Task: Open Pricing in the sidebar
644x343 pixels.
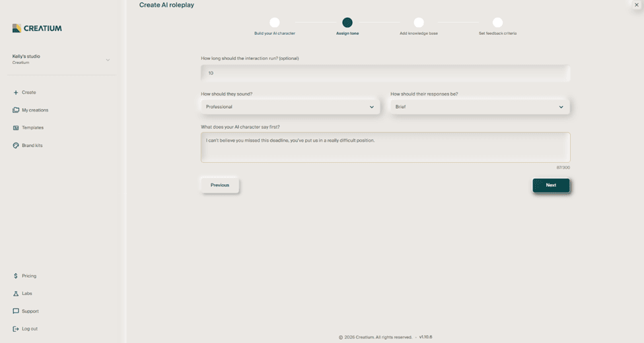Action: [x=29, y=276]
